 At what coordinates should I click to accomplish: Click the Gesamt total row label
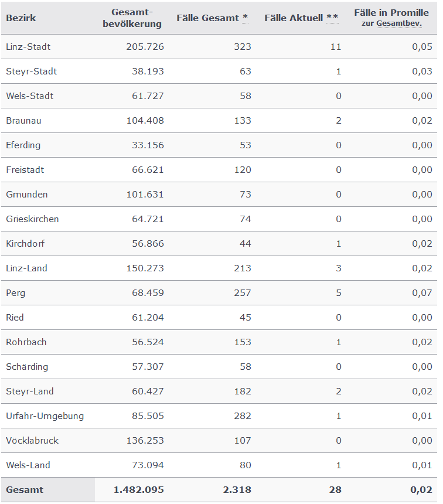(x=25, y=490)
